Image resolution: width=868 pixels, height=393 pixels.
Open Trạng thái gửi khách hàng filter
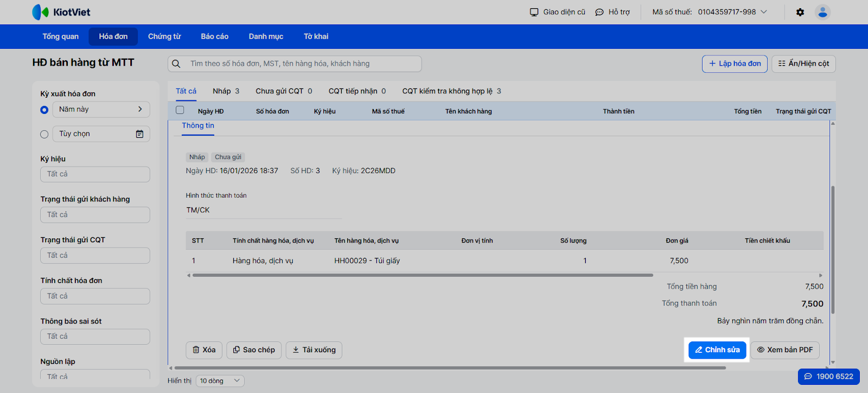tap(95, 215)
